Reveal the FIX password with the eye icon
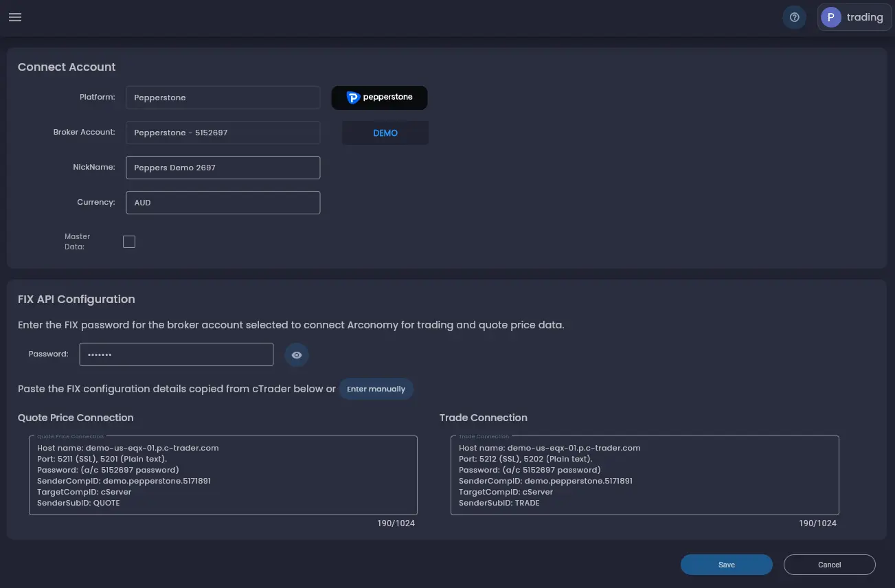The width and height of the screenshot is (895, 588). tap(297, 354)
